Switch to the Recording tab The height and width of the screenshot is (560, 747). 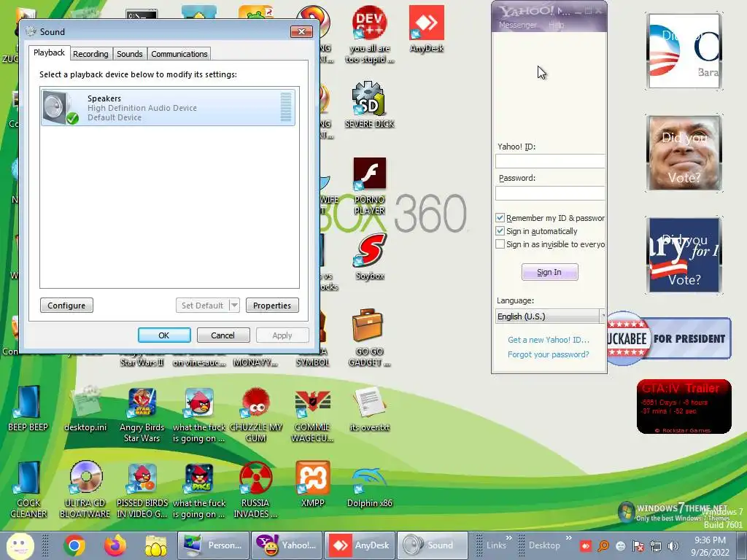click(90, 54)
